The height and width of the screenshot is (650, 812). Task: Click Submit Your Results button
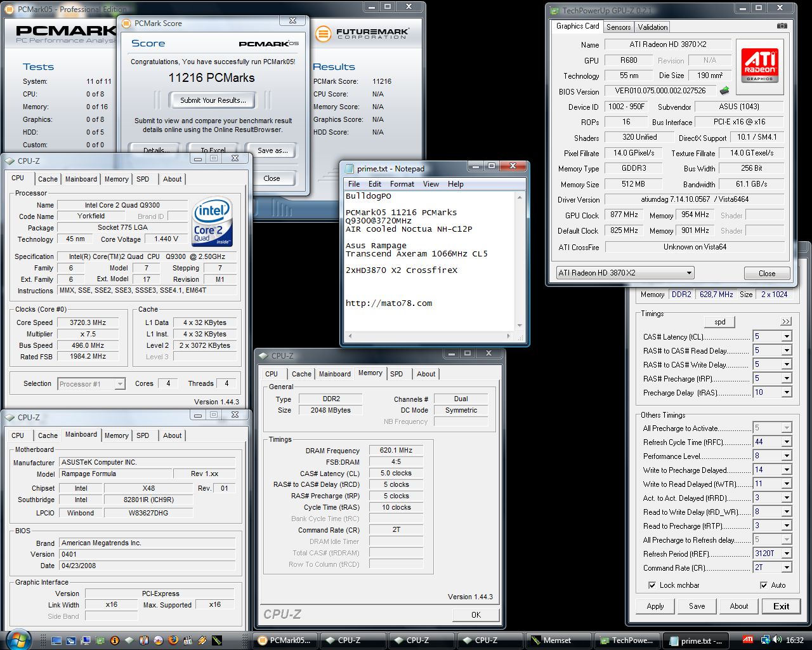(213, 100)
